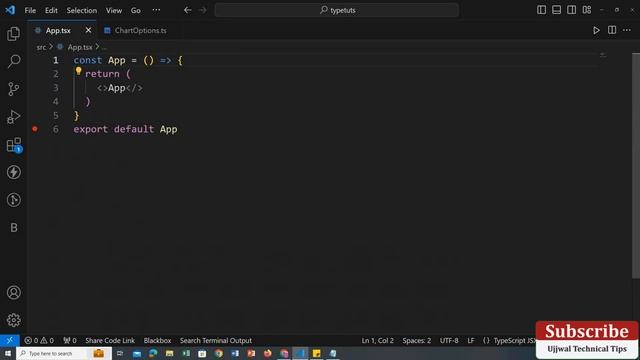640x360 pixels.
Task: Toggle the secondary side bar
Action: pos(571,9)
